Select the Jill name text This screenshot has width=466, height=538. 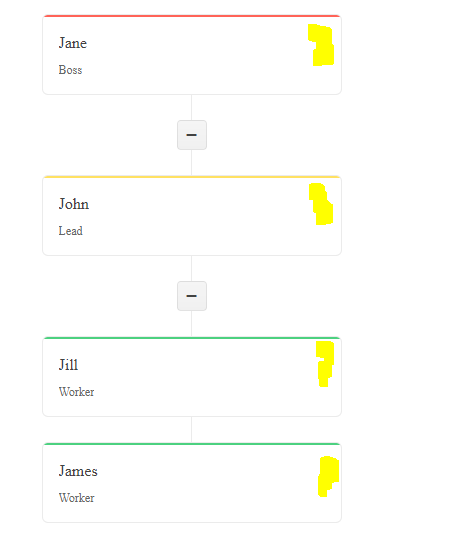tap(69, 365)
